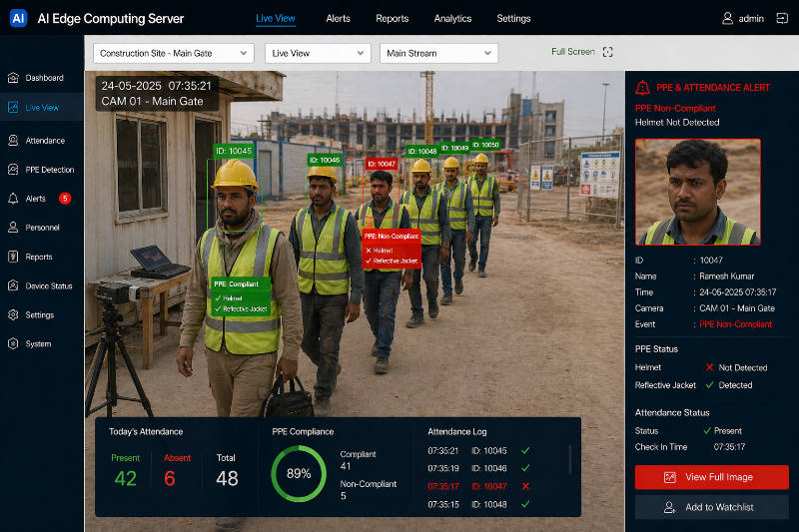The width and height of the screenshot is (799, 532).
Task: Open PPE Detection sidebar icon
Action: (x=13, y=170)
